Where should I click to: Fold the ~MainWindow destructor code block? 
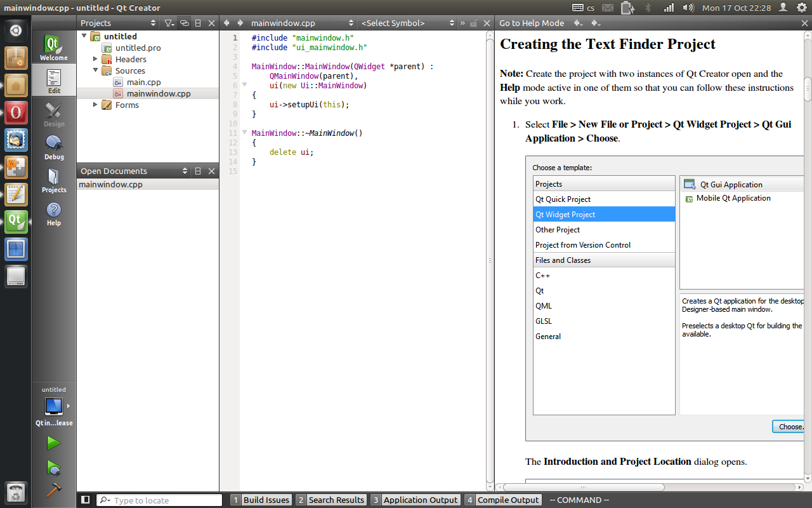point(244,133)
